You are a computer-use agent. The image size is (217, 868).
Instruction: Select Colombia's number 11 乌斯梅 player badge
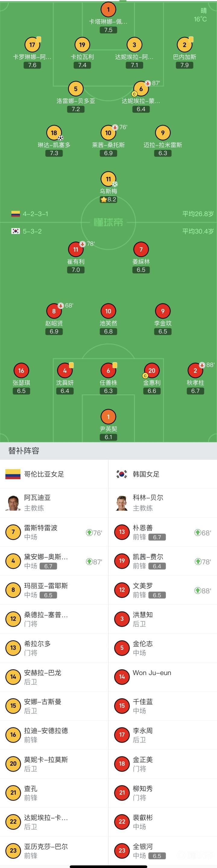tap(108, 179)
